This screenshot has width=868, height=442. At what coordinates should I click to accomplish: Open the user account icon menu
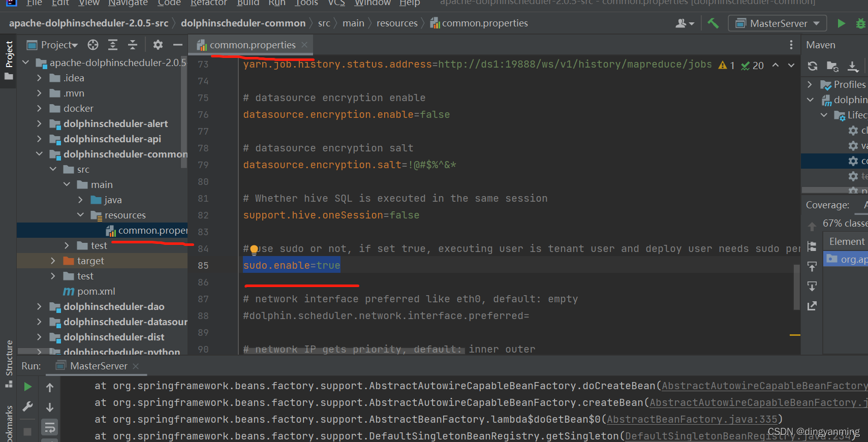[685, 23]
